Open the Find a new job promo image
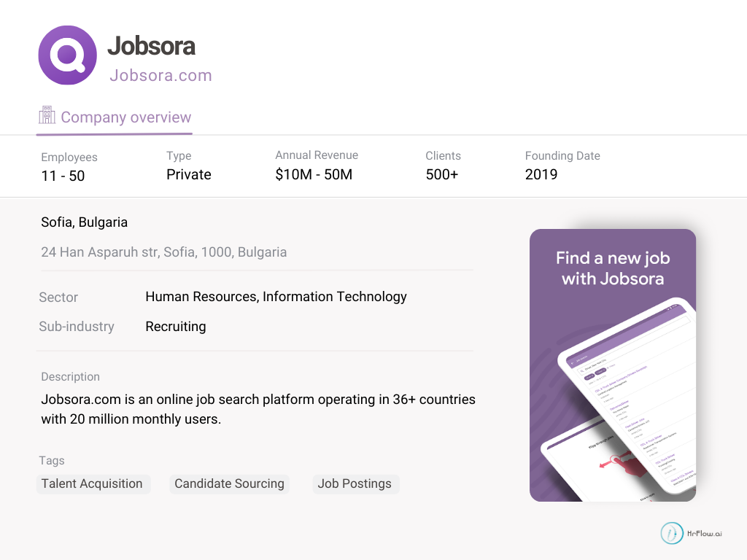This screenshot has height=560, width=747. pyautogui.click(x=612, y=365)
